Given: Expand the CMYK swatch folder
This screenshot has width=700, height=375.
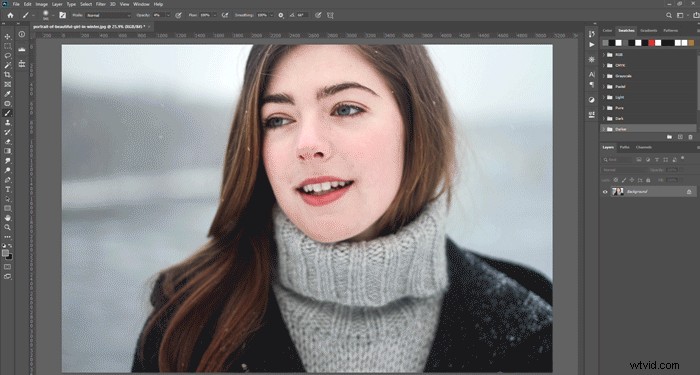Looking at the screenshot, I should point(604,65).
